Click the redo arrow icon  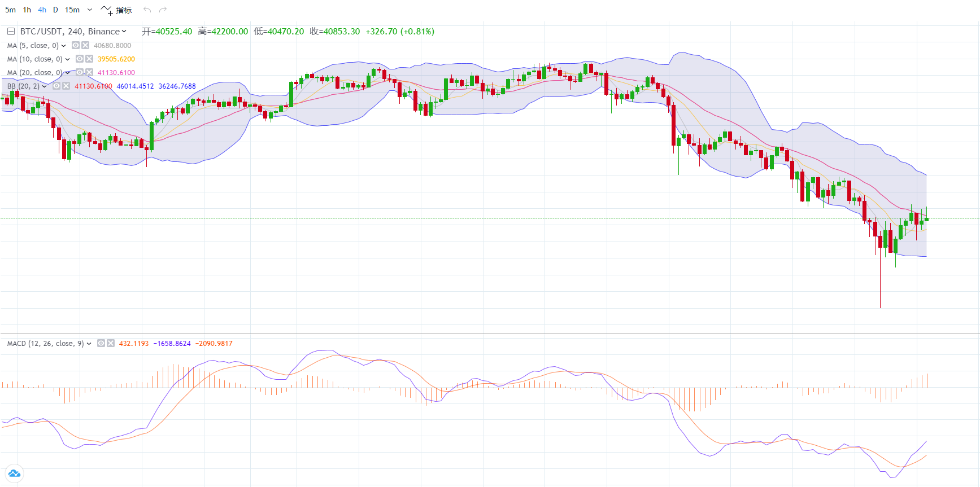pos(163,10)
